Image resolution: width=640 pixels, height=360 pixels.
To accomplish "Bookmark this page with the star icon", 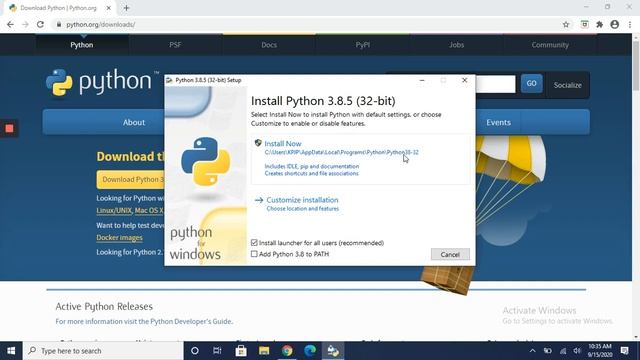I will (566, 24).
